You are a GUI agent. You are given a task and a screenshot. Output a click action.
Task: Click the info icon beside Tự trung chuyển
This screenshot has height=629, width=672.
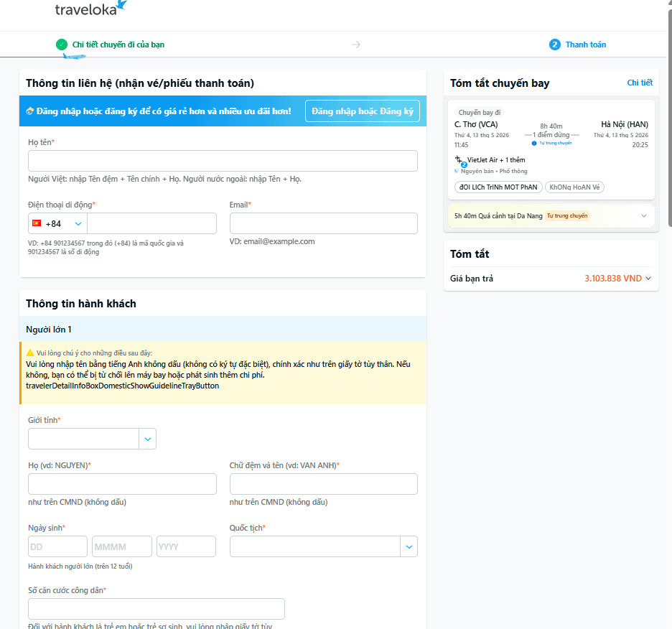534,143
